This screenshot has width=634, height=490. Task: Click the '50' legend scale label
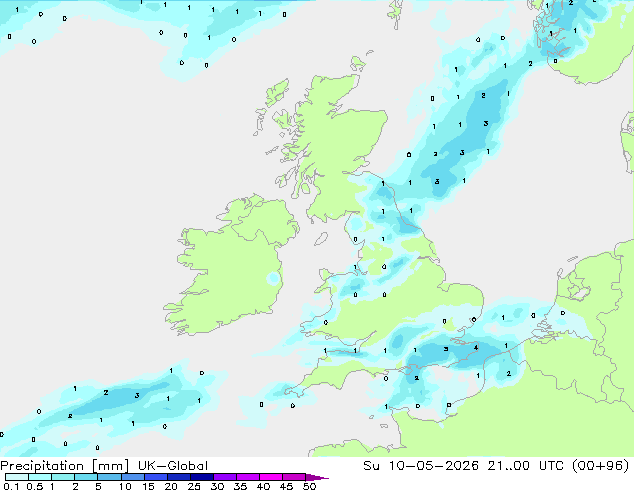[x=309, y=486]
